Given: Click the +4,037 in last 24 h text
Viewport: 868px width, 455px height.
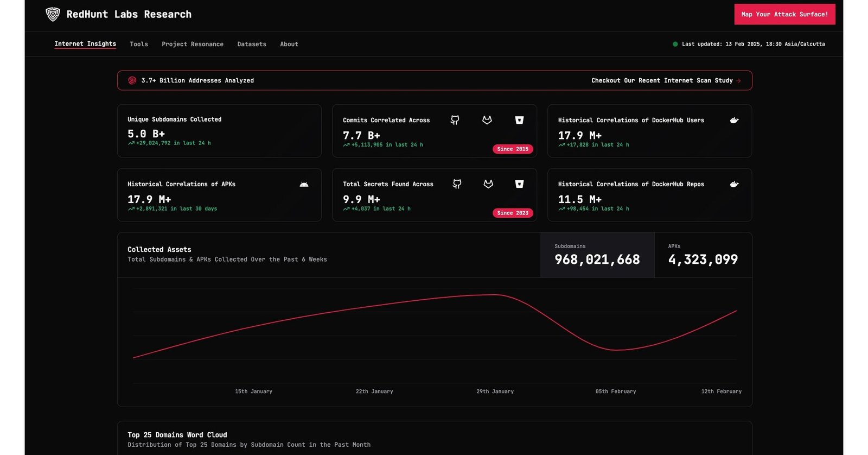Looking at the screenshot, I should [x=381, y=208].
